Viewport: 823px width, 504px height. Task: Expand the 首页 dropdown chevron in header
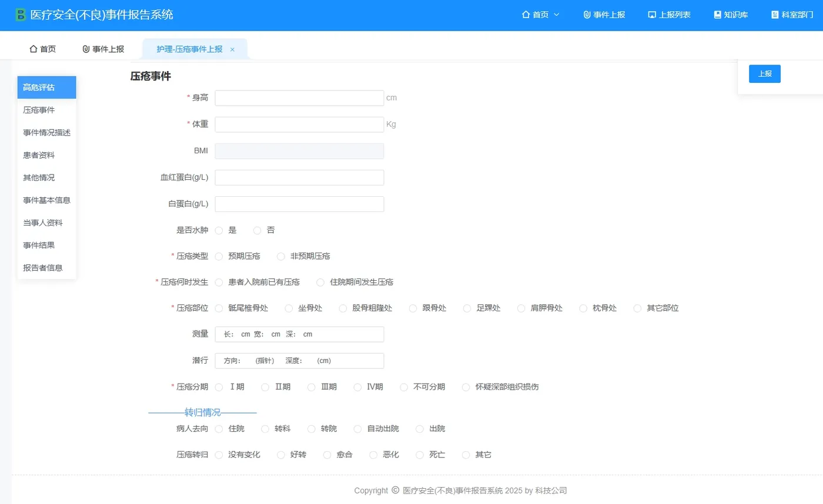[x=557, y=15]
